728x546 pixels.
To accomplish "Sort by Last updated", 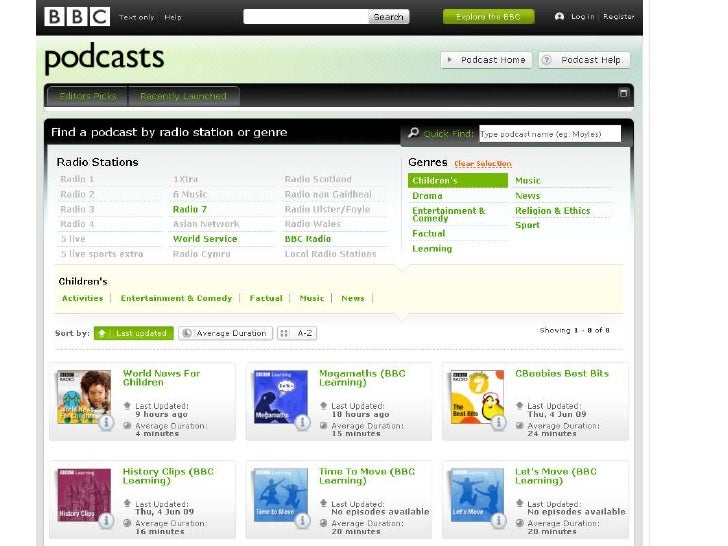I will pyautogui.click(x=134, y=333).
